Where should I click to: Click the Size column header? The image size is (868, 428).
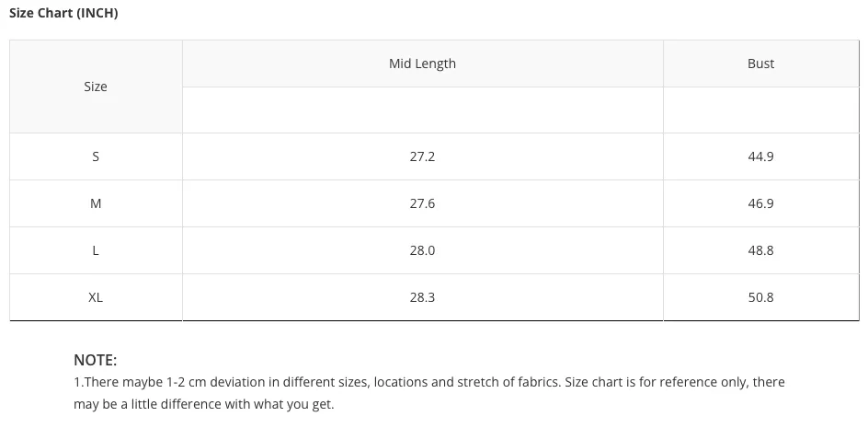96,87
